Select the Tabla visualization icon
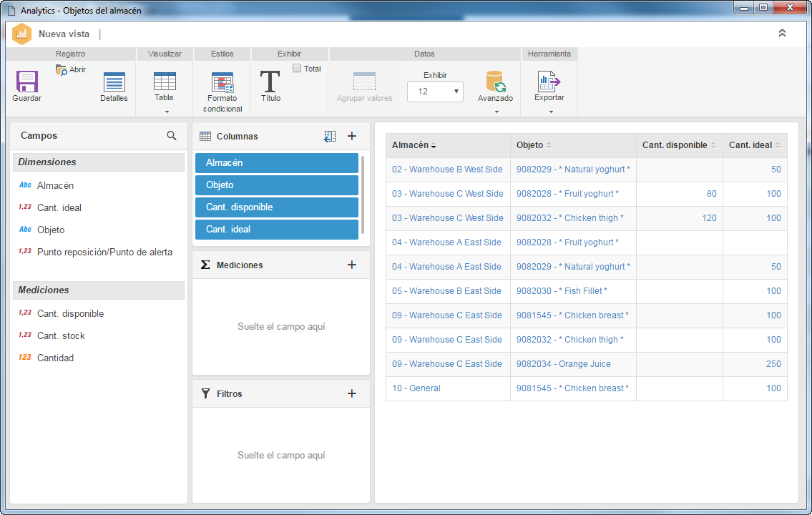812x515 pixels. (164, 82)
